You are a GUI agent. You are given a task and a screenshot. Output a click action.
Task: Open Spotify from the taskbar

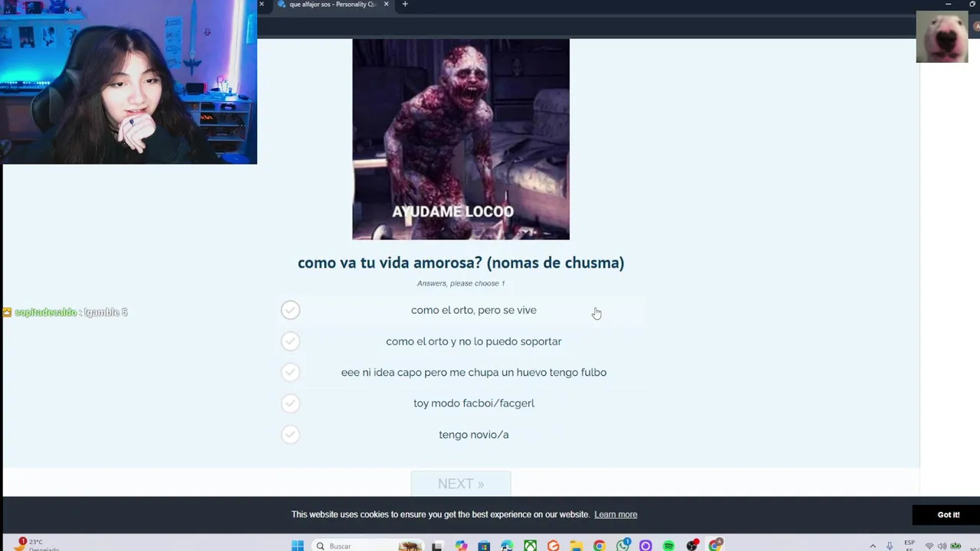668,546
